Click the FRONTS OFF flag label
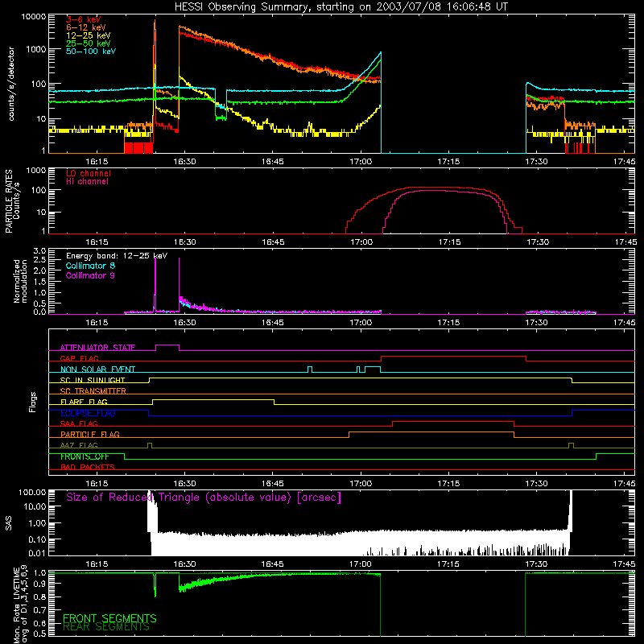The image size is (644, 644). (x=85, y=456)
